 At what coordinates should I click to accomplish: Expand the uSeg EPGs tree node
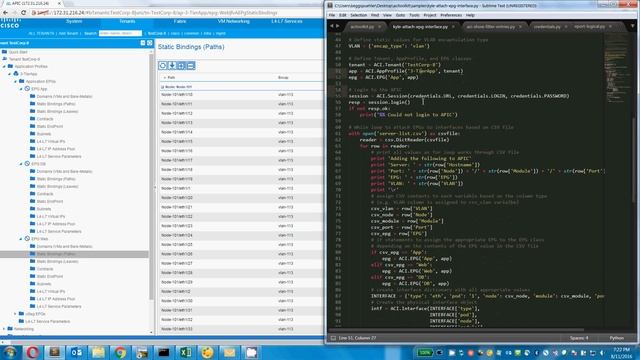pos(16,314)
